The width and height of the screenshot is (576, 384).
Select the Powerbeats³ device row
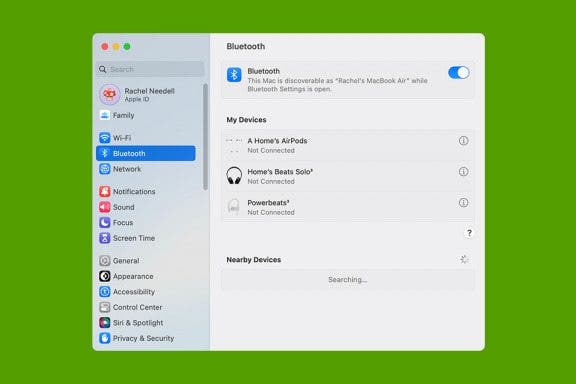tap(348, 207)
